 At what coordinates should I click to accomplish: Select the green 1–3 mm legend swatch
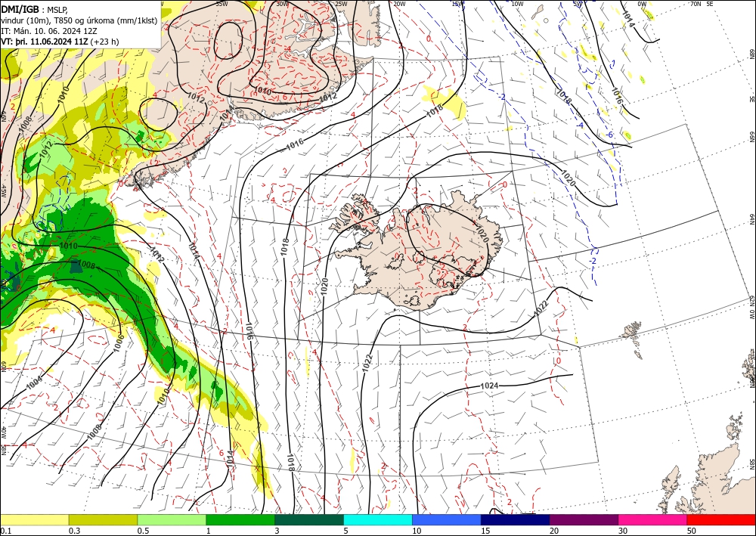[x=240, y=519]
